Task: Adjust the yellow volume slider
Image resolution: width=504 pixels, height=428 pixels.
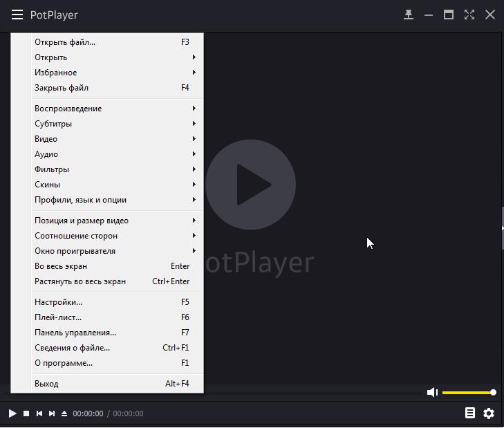Action: 468,392
